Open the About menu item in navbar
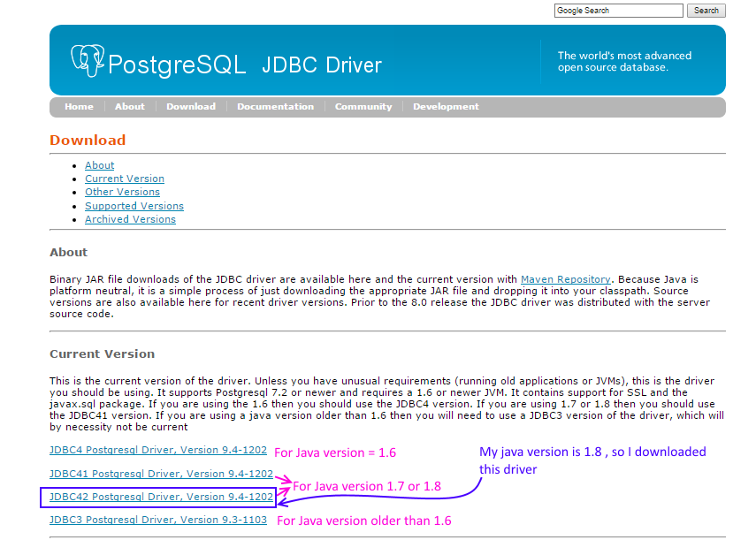756x555 pixels. click(x=130, y=106)
